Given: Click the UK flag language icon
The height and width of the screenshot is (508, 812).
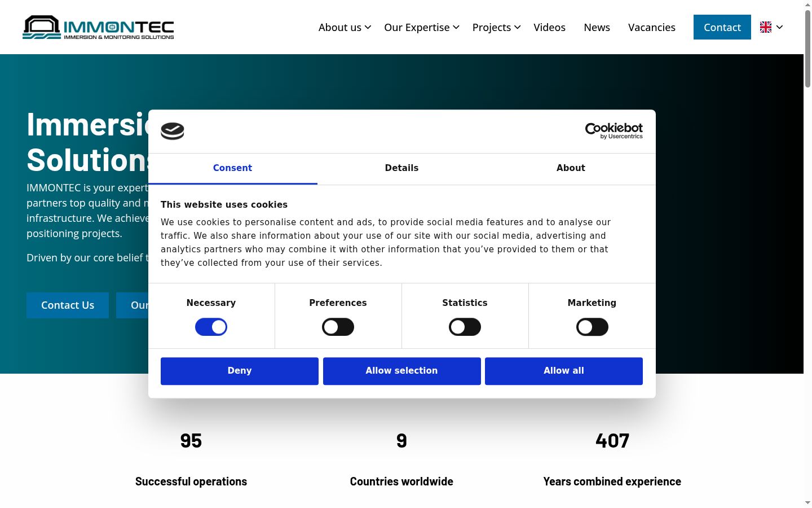Looking at the screenshot, I should pos(766,27).
